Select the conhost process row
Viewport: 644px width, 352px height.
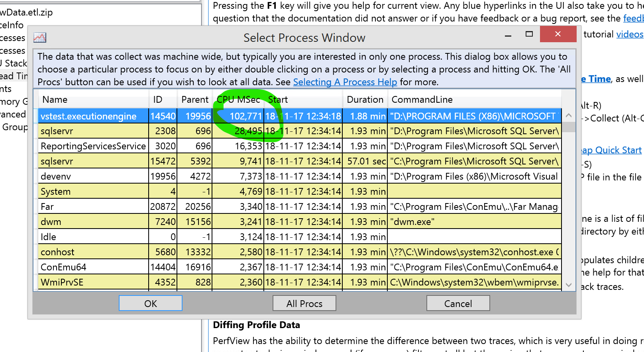coord(300,252)
